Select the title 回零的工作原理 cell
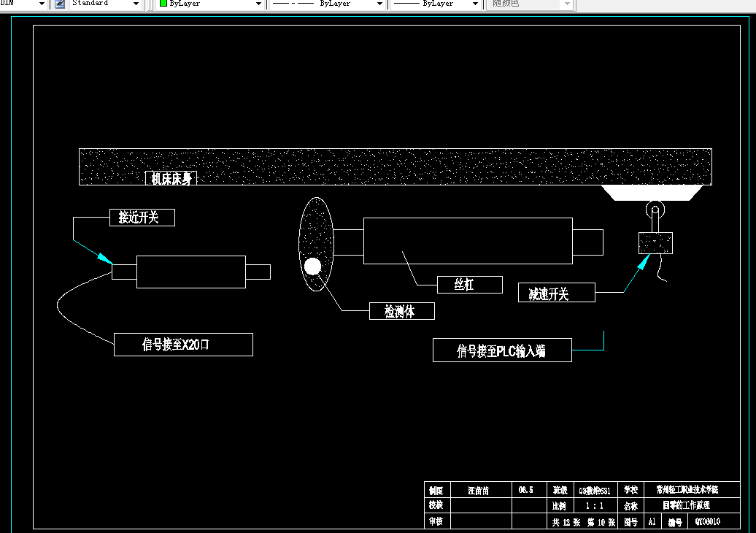 (x=687, y=505)
